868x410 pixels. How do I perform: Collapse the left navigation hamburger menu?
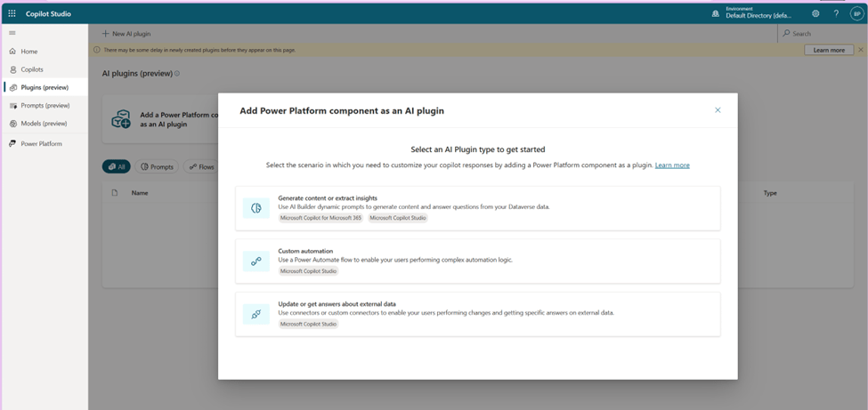click(x=12, y=33)
